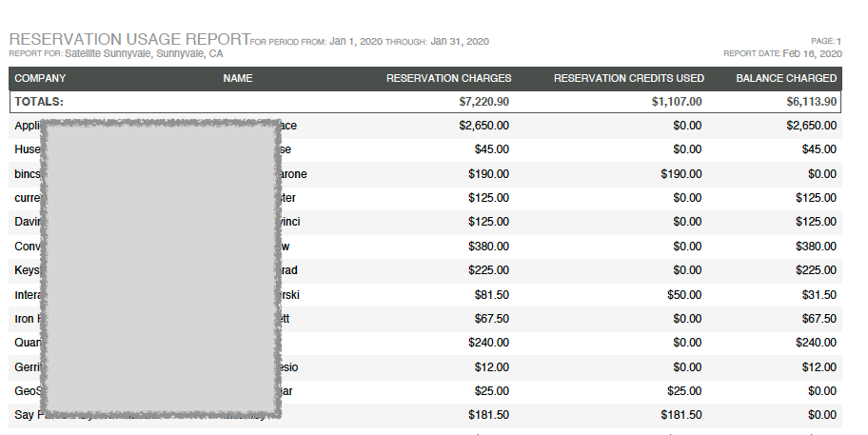Click $25.00 in the Credits Used column
The image size is (868, 435).
tap(684, 390)
